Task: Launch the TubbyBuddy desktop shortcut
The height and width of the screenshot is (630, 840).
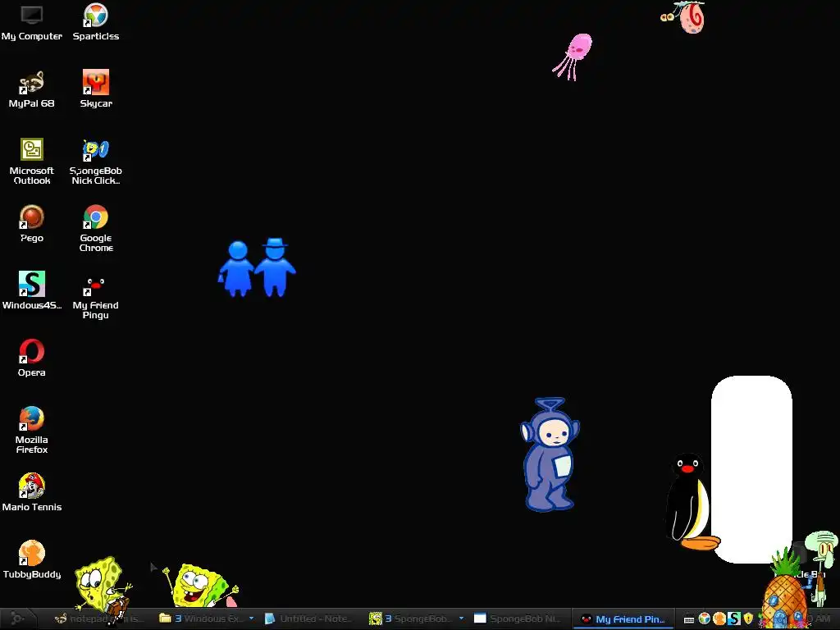Action: (x=32, y=559)
